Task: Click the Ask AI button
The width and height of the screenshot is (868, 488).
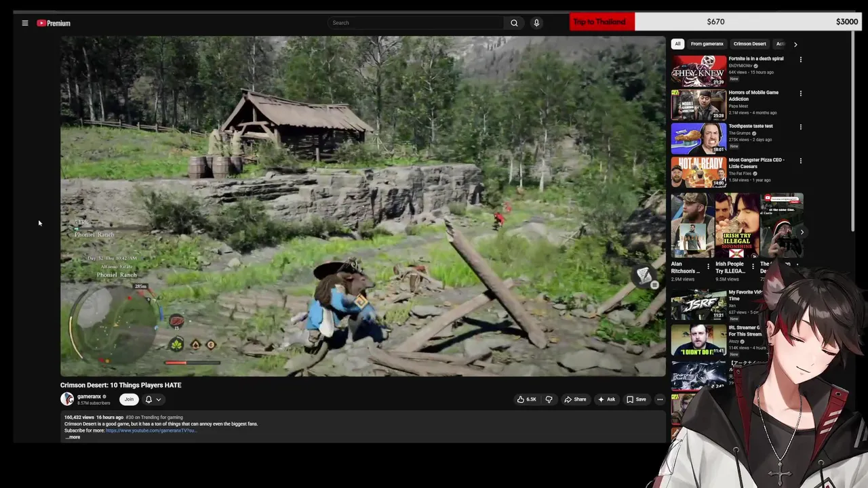Action: pos(606,399)
